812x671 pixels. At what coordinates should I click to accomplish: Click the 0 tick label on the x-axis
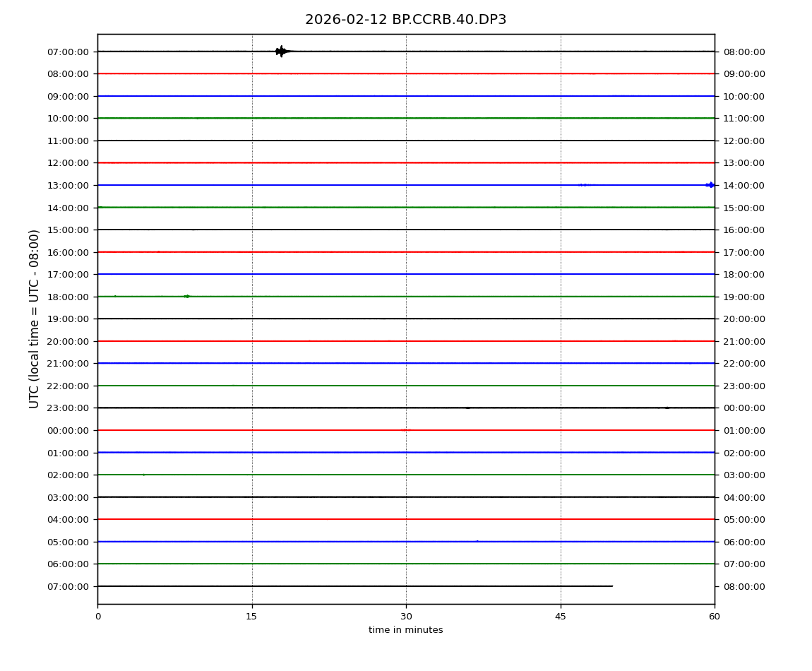pos(97,617)
